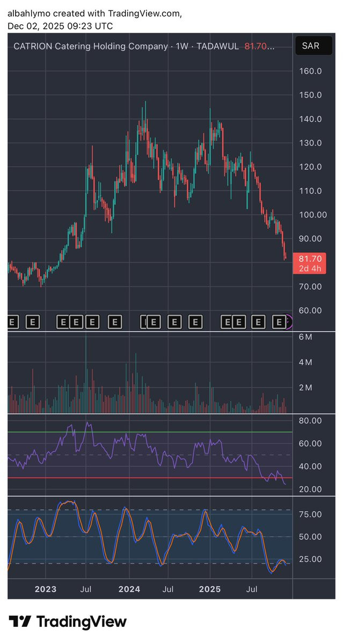The width and height of the screenshot is (343, 644).
Task: Click the 150.0 price axis label
Action: pyautogui.click(x=310, y=95)
